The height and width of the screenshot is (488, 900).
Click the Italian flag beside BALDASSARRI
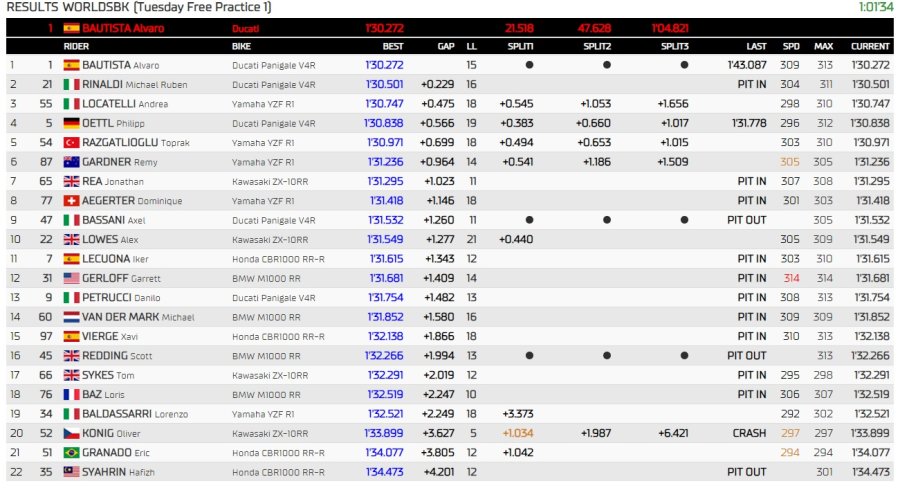point(71,414)
